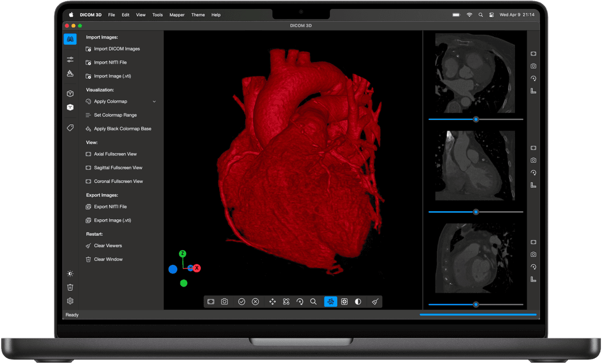602x364 pixels.
Task: Open the View menu
Action: [141, 15]
